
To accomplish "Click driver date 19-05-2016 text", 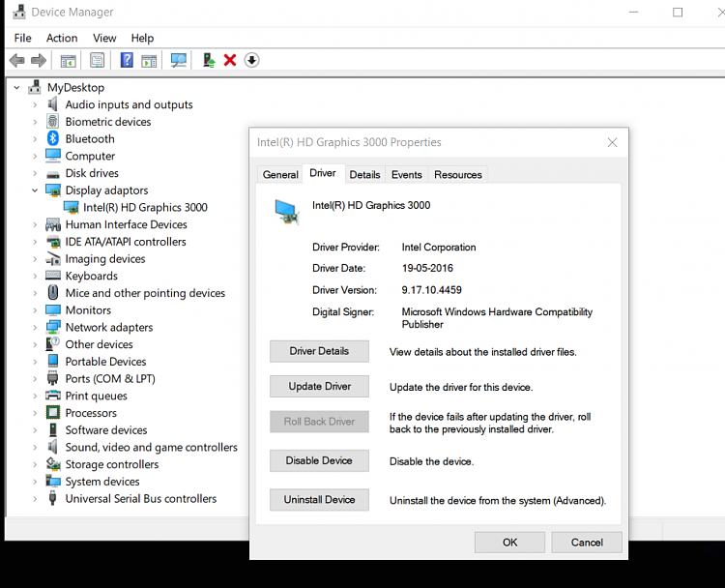I will tap(427, 268).
